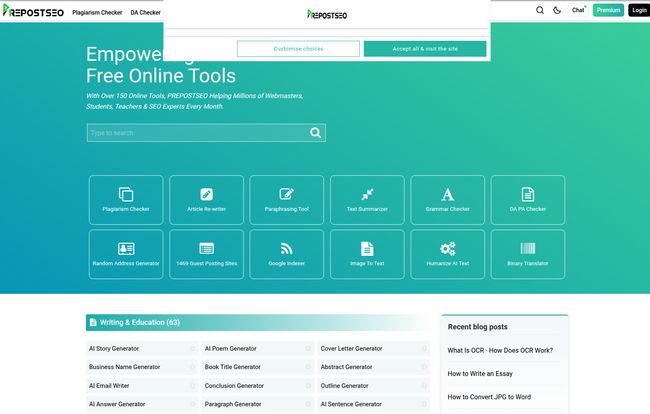Image resolution: width=650 pixels, height=414 pixels.
Task: Click the search magnifier in the header
Action: tap(540, 10)
